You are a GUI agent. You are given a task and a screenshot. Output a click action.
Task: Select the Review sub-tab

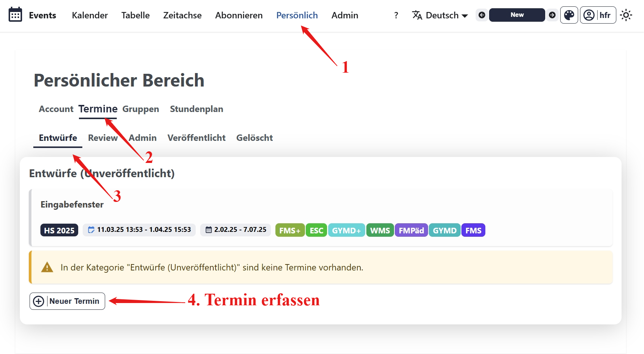(x=103, y=138)
